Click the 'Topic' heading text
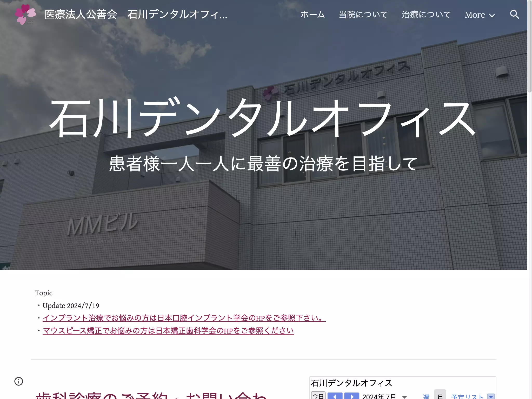This screenshot has width=532, height=399. click(44, 293)
